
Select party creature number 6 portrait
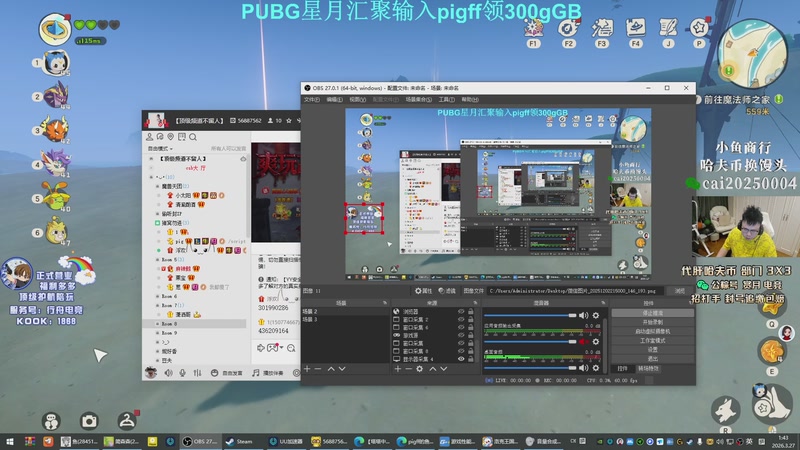[56, 232]
